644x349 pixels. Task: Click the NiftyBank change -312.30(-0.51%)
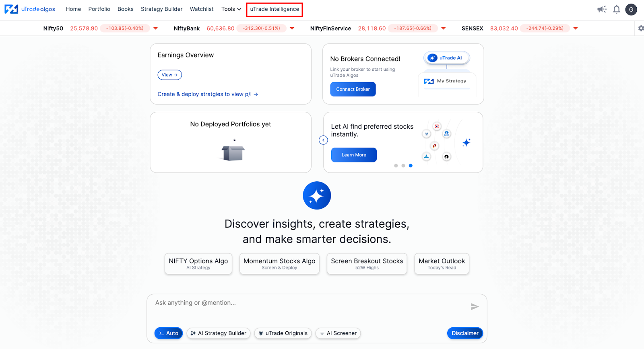pyautogui.click(x=261, y=29)
